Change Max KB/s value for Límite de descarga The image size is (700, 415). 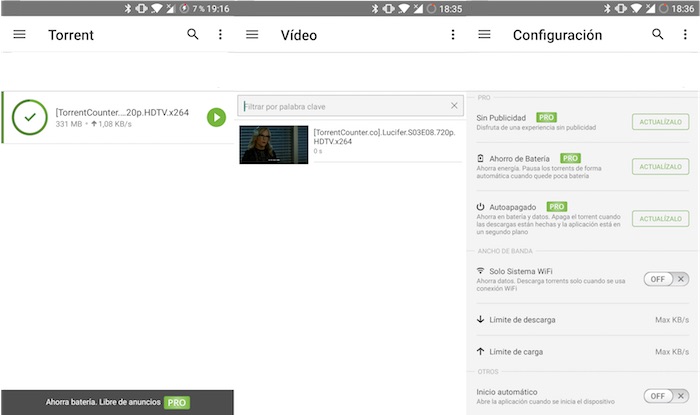[x=672, y=320]
